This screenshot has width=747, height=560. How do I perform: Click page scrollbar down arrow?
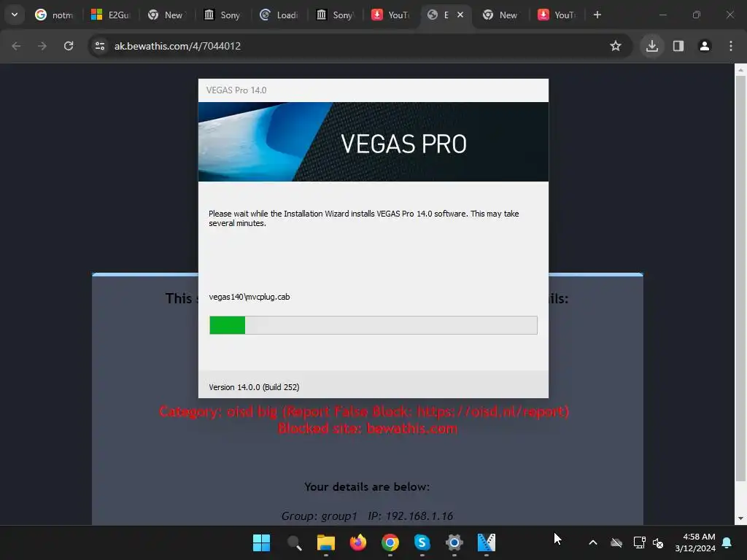pos(740,518)
